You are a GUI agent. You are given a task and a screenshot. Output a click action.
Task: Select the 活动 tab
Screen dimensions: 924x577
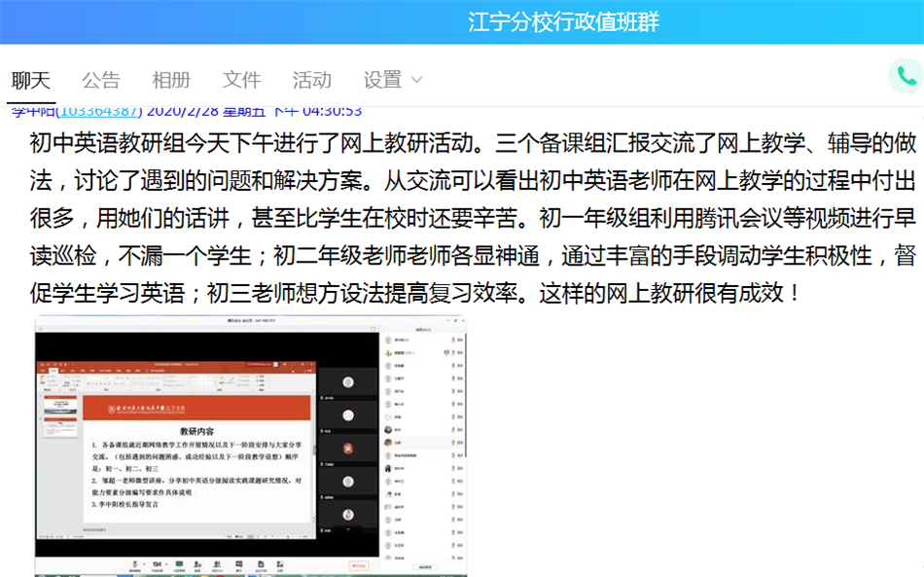point(311,80)
